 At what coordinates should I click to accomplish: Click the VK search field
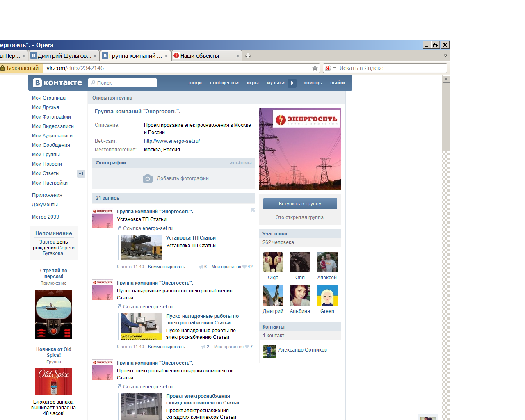point(122,83)
